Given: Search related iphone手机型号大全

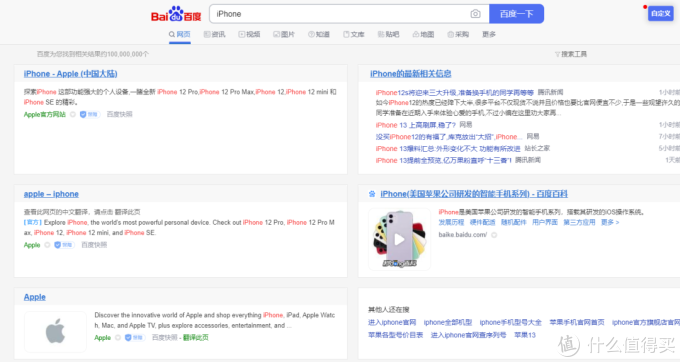Looking at the screenshot, I should coord(510,322).
